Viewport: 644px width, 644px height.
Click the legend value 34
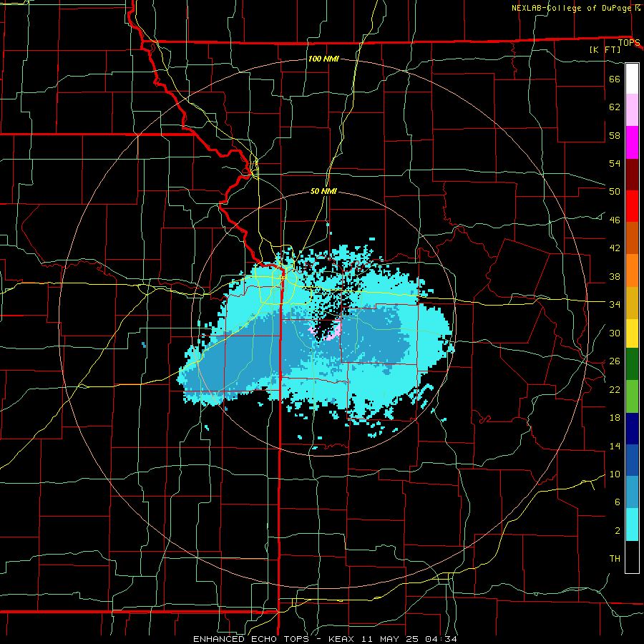(x=615, y=305)
